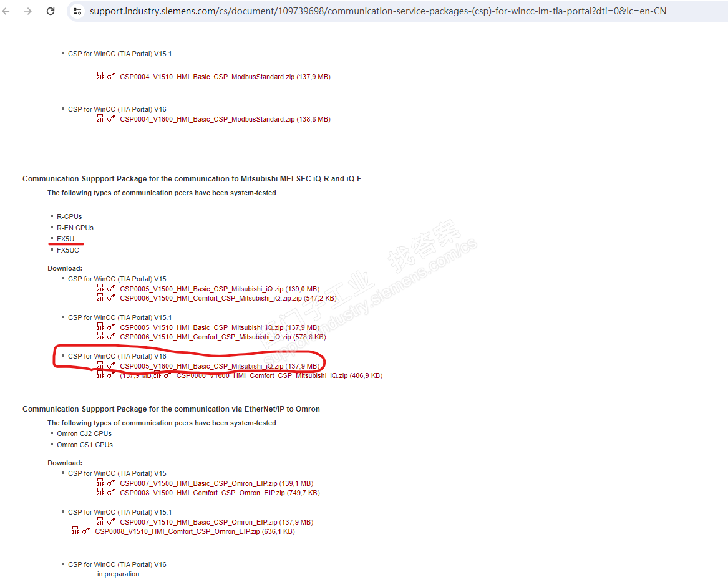Screen dimensions: 728x585
Task: View site information icon in address bar
Action: pos(77,11)
